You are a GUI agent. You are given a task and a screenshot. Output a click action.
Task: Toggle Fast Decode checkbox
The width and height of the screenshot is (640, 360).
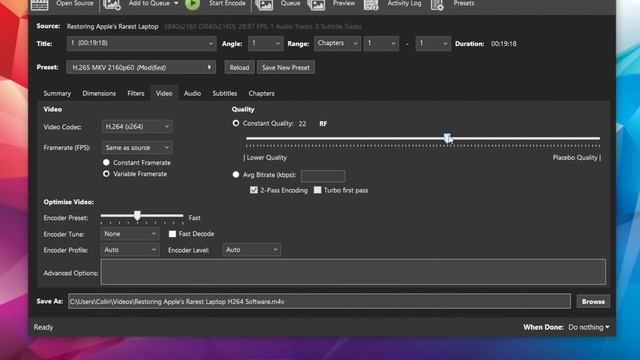point(172,234)
